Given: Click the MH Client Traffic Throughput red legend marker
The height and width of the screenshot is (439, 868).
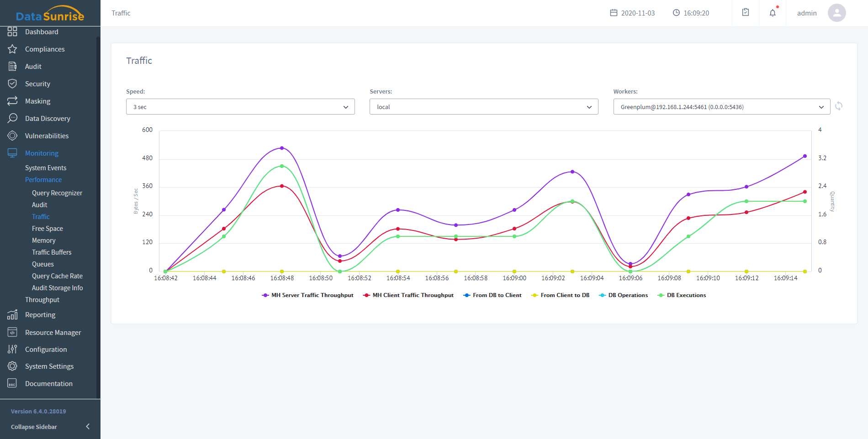Looking at the screenshot, I should coord(366,295).
